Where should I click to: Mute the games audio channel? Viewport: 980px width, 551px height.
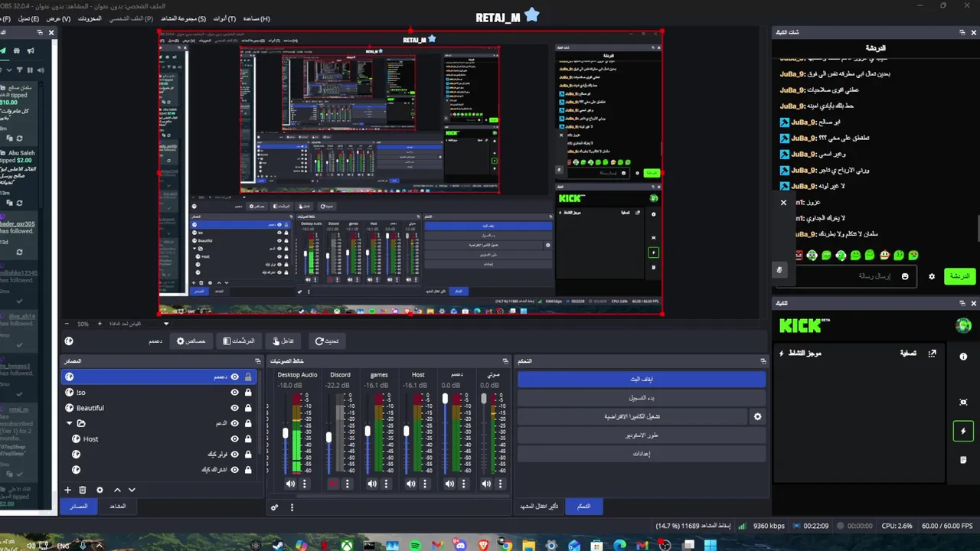point(372,484)
